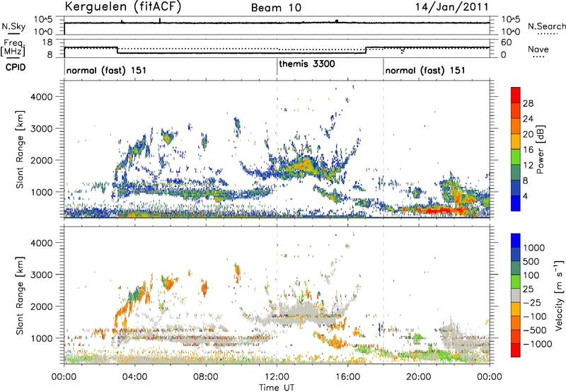Click the 'CPID' row label

point(16,67)
